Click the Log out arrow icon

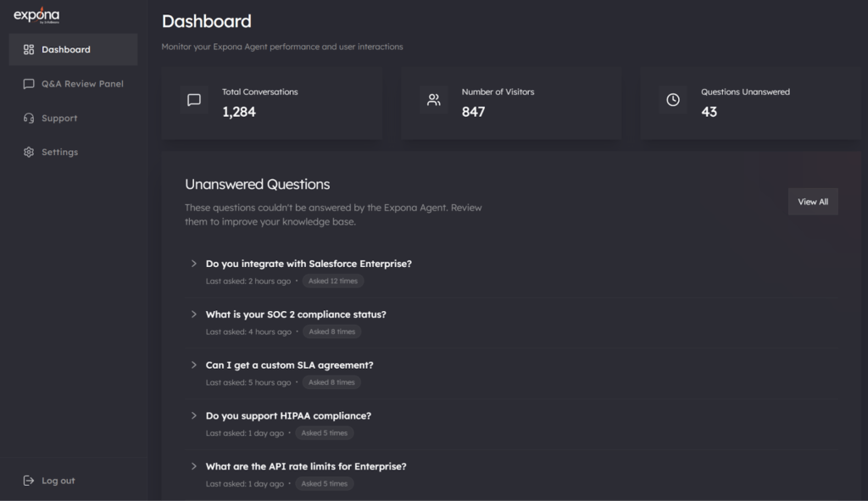pos(29,481)
